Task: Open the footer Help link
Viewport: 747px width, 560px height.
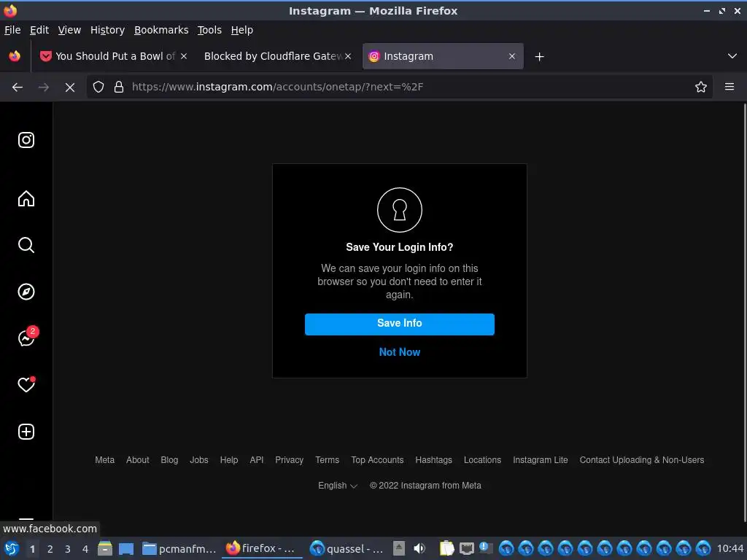Action: coord(228,460)
